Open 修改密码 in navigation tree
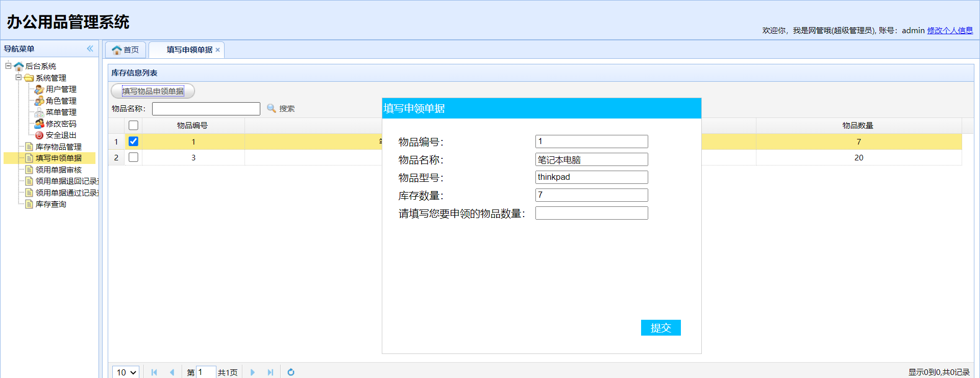This screenshot has width=980, height=378. coord(61,124)
